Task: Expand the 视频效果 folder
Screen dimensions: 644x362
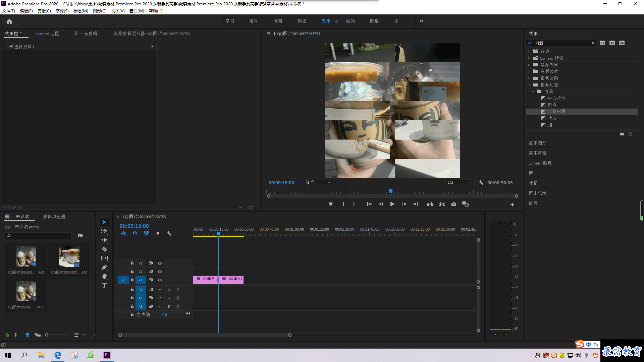Action: coord(529,78)
